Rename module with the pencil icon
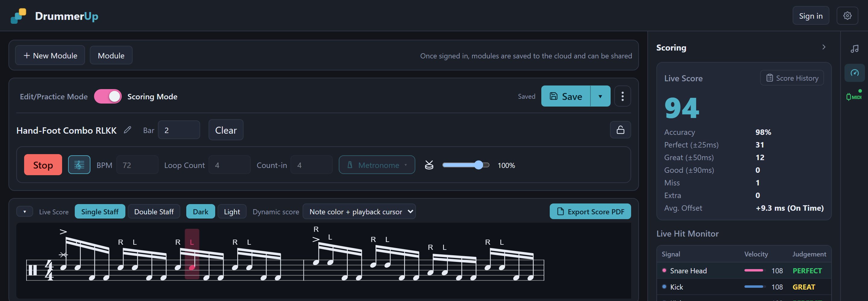868x301 pixels. [x=127, y=130]
